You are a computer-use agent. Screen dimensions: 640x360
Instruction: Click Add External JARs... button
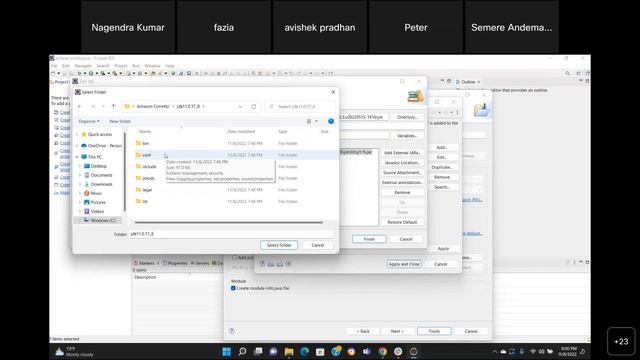pyautogui.click(x=402, y=153)
